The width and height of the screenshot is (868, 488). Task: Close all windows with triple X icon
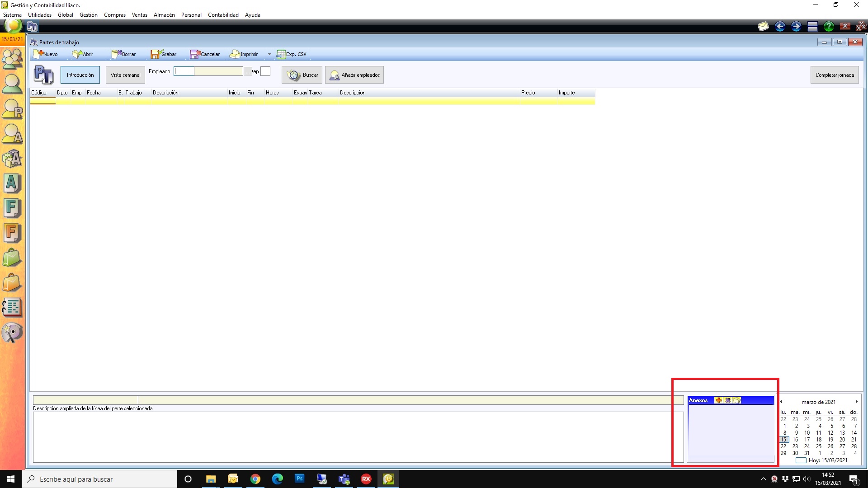[x=861, y=27]
